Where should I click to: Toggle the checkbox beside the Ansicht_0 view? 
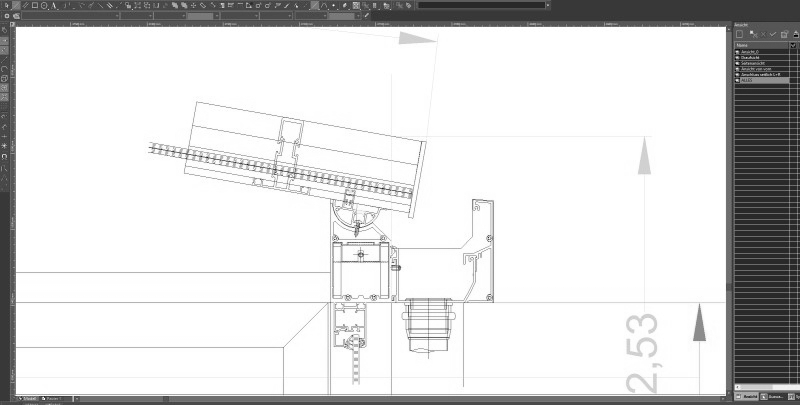(793, 52)
